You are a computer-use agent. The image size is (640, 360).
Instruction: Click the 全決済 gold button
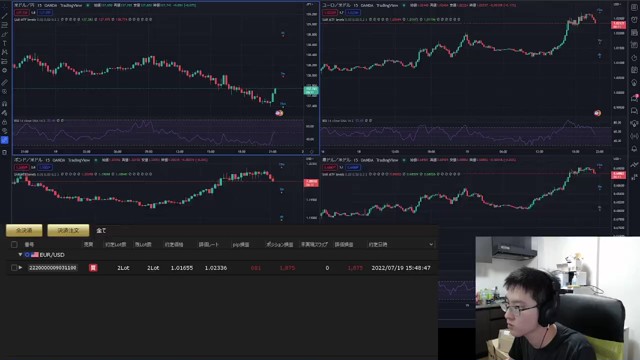pyautogui.click(x=24, y=231)
